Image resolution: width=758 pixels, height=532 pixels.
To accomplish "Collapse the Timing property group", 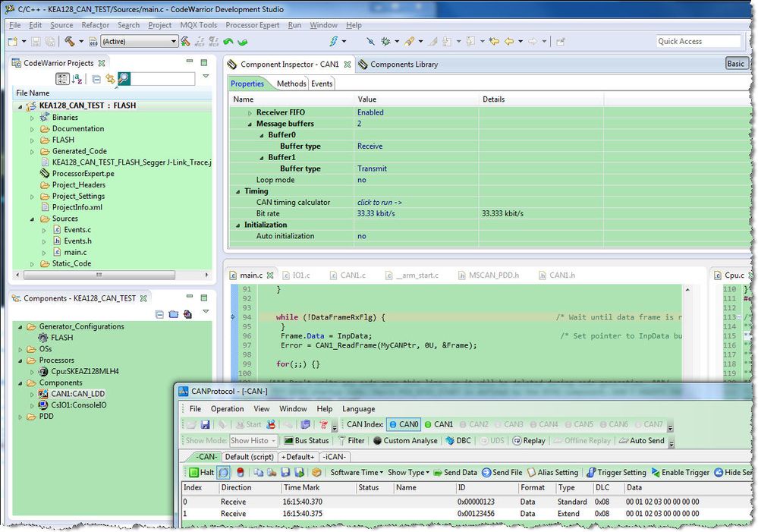I will [237, 191].
